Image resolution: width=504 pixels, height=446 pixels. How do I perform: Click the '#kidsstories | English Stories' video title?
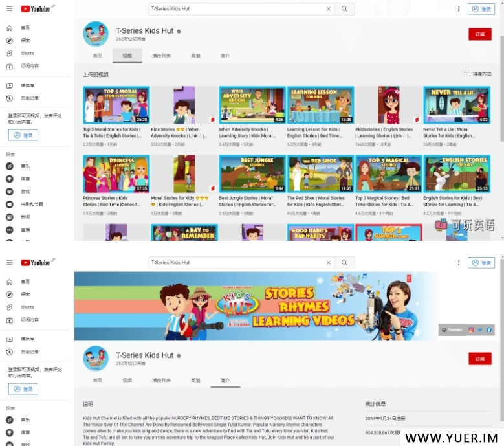(384, 133)
